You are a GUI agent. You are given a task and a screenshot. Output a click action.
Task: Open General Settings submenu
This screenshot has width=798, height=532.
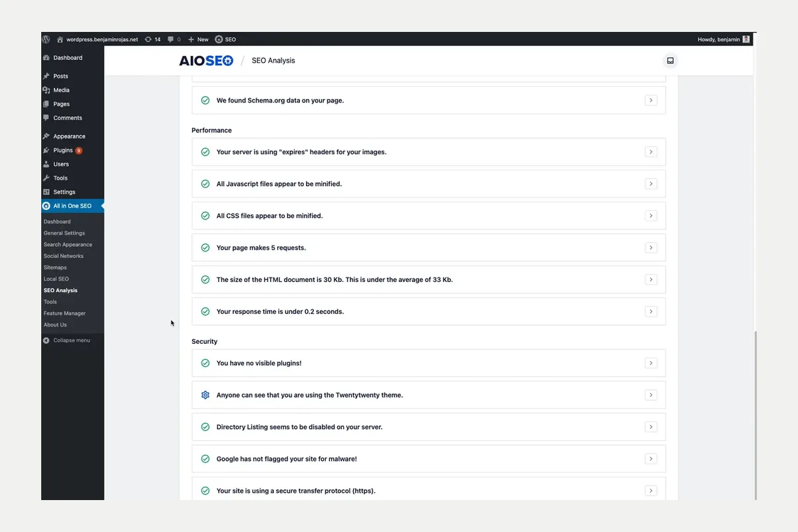[65, 233]
